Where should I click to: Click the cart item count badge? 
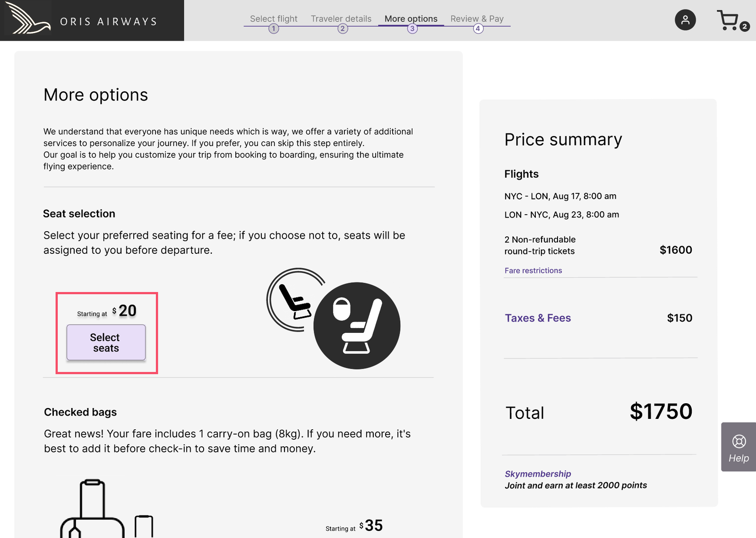[x=744, y=26]
